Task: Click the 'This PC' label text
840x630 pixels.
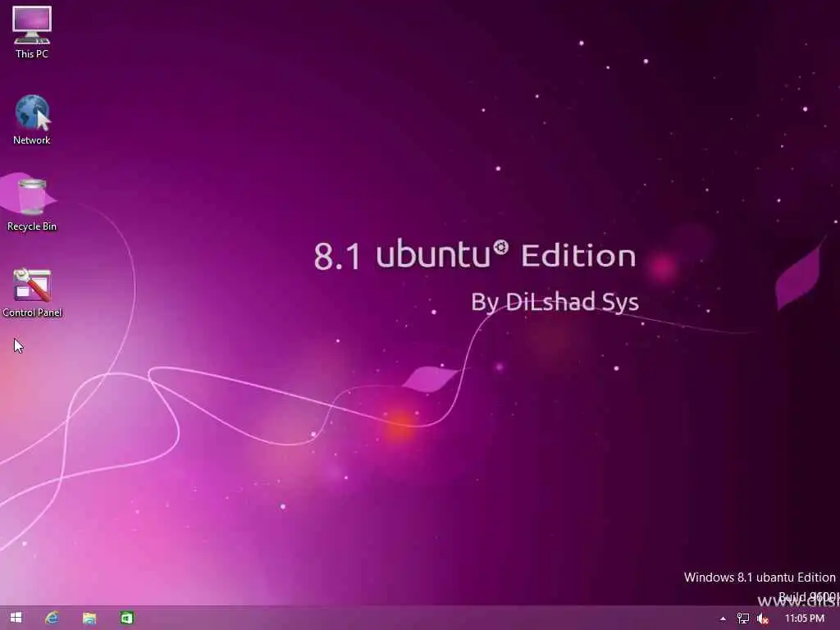Action: 32,53
